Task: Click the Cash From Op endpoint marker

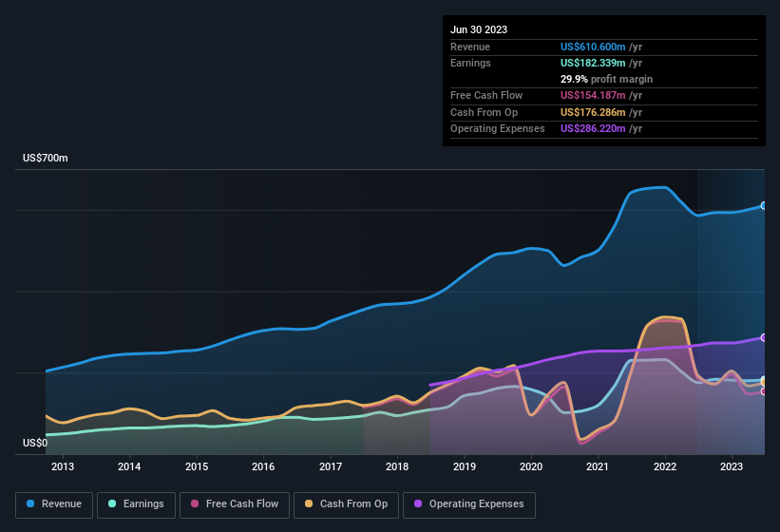Action: [x=764, y=382]
